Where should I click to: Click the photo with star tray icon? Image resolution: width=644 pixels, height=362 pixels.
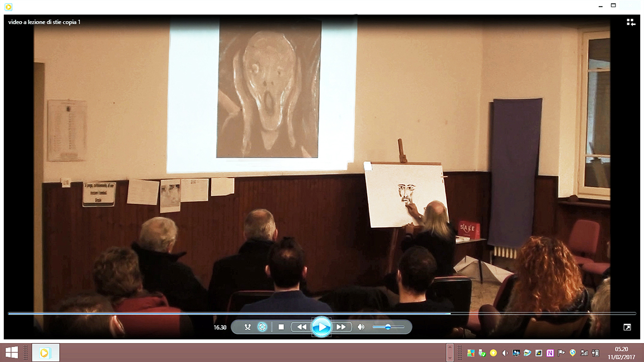(x=539, y=353)
